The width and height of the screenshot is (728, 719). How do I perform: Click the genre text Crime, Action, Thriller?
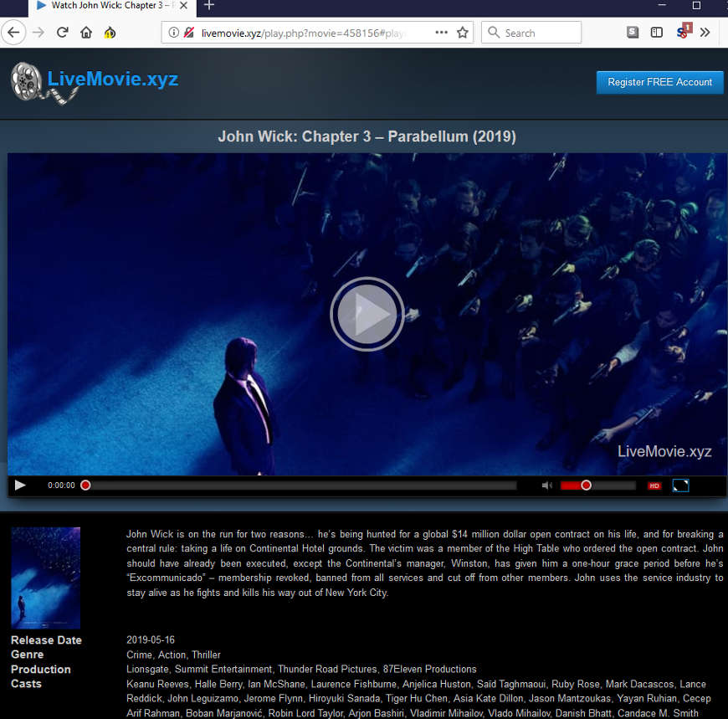(x=174, y=655)
